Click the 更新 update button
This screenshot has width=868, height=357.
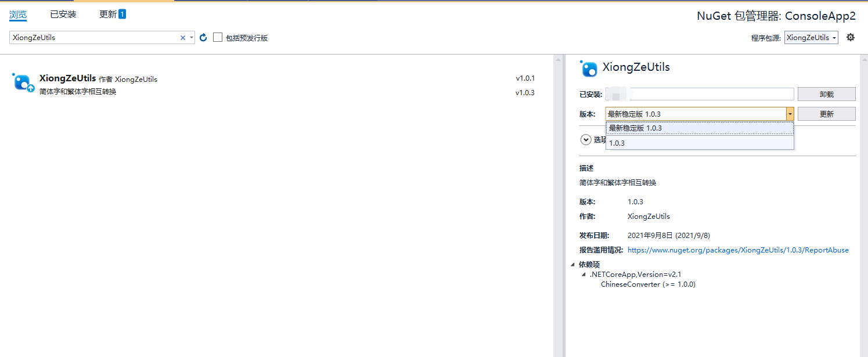(826, 114)
